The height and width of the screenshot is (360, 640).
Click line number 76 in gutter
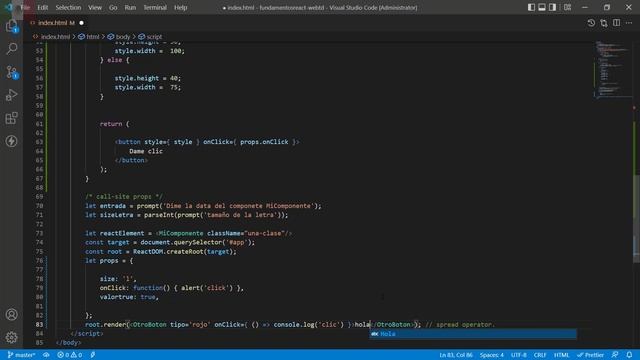click(x=39, y=260)
